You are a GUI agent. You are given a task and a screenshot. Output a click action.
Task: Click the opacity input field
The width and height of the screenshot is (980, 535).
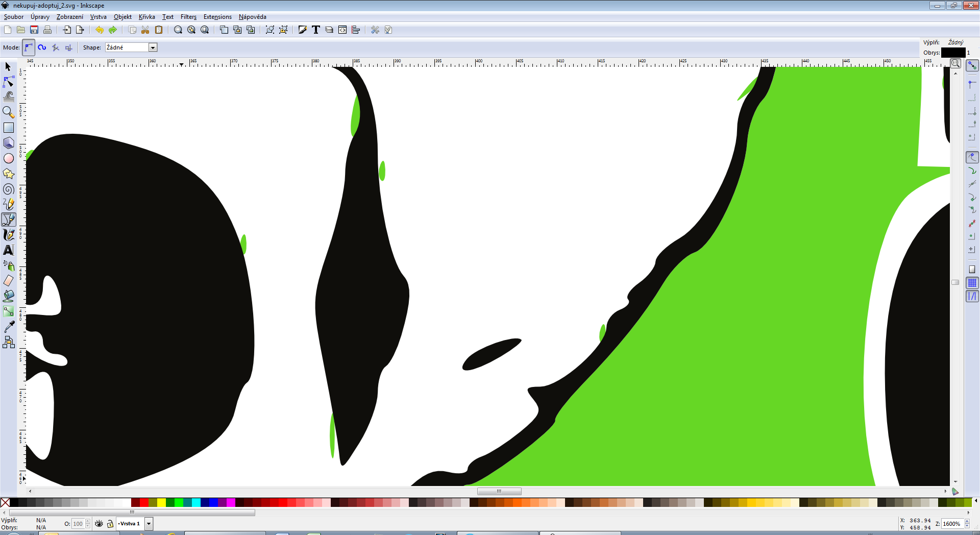tap(78, 523)
